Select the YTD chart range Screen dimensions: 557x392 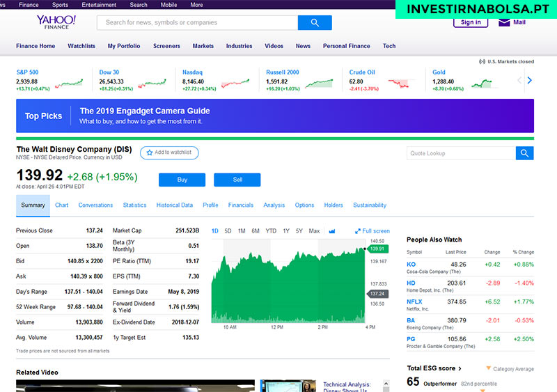tap(271, 231)
